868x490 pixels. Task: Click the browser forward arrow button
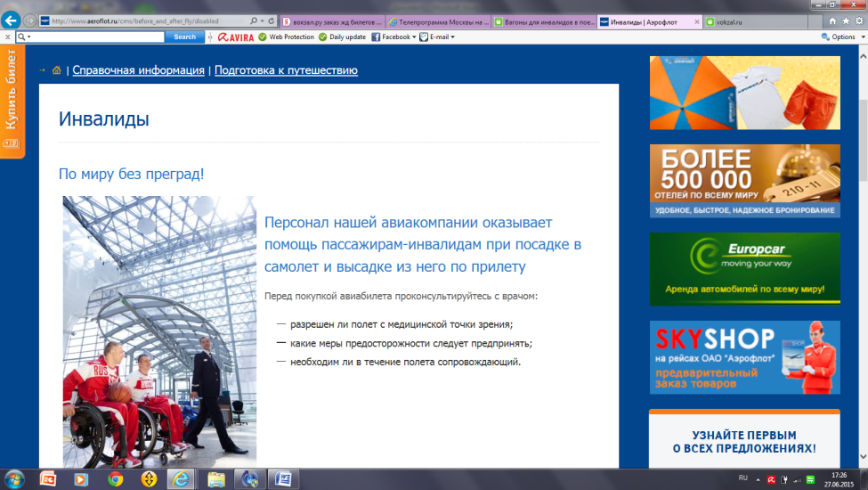point(30,21)
